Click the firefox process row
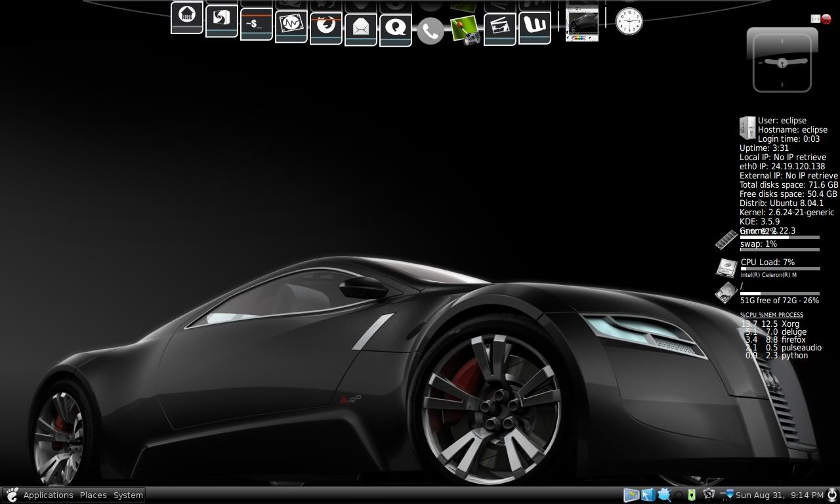 (776, 340)
